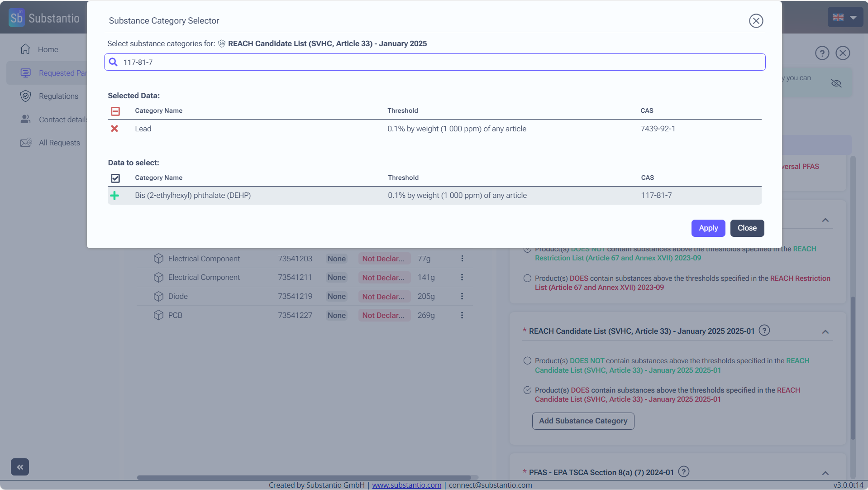Close the Substance Category Selector dialog icon
Screen dimensions: 868x490
click(756, 21)
